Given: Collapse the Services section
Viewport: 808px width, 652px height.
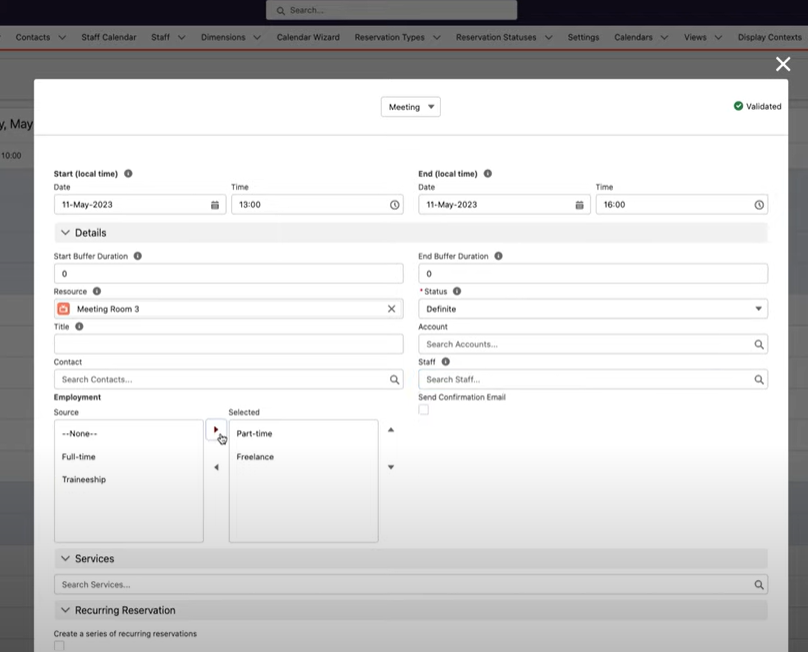Looking at the screenshot, I should (x=65, y=558).
